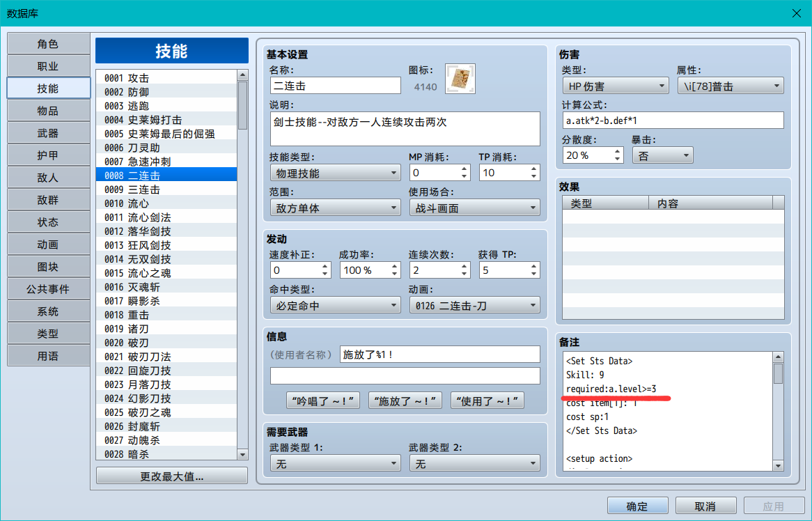The height and width of the screenshot is (521, 812).
Task: Close the 数据库 window
Action: point(797,13)
